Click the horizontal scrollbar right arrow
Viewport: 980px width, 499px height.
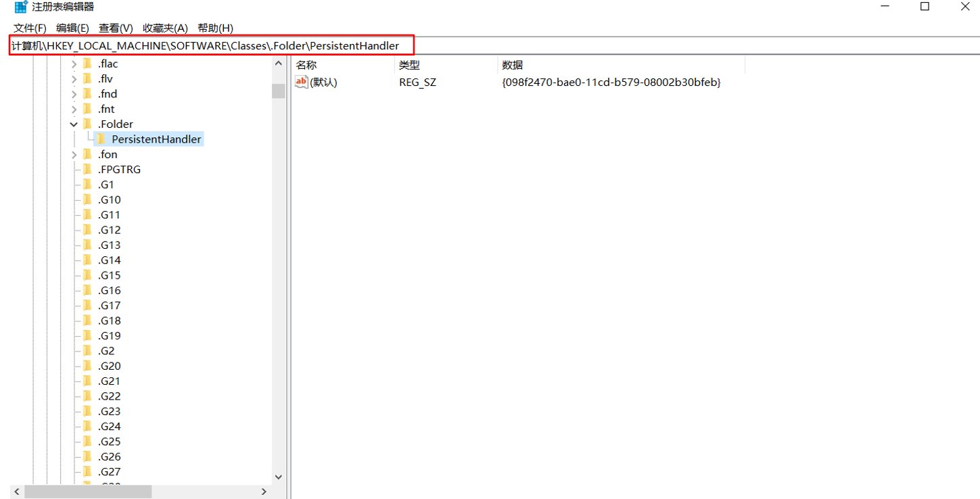(264, 492)
